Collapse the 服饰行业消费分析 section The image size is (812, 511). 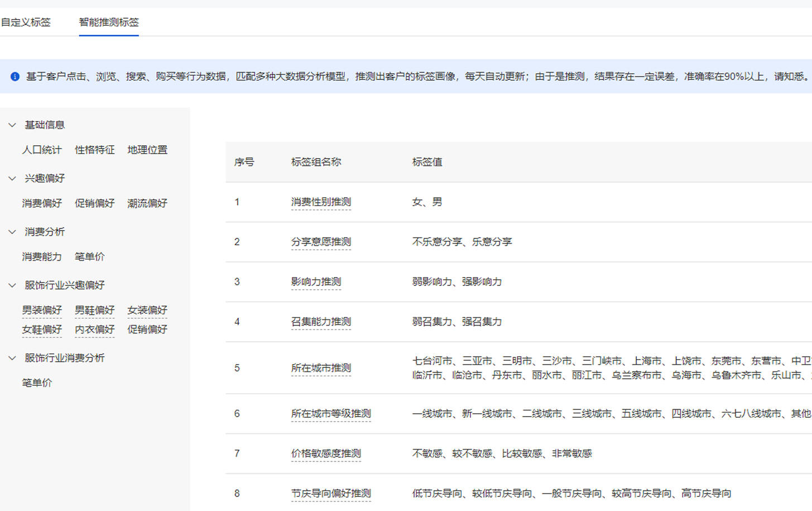[x=12, y=357]
